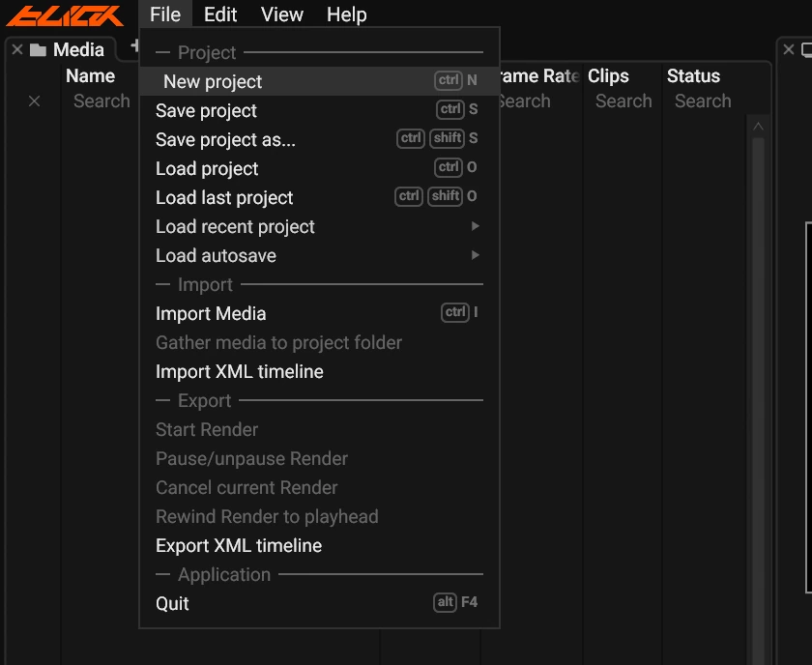812x665 pixels.
Task: Click the Status column header
Action: point(693,76)
